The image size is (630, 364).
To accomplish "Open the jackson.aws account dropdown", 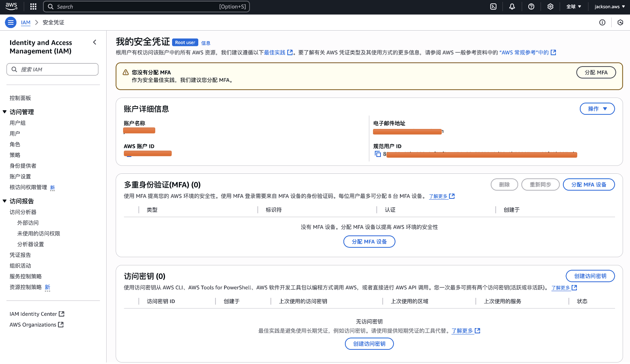I will 610,6.
